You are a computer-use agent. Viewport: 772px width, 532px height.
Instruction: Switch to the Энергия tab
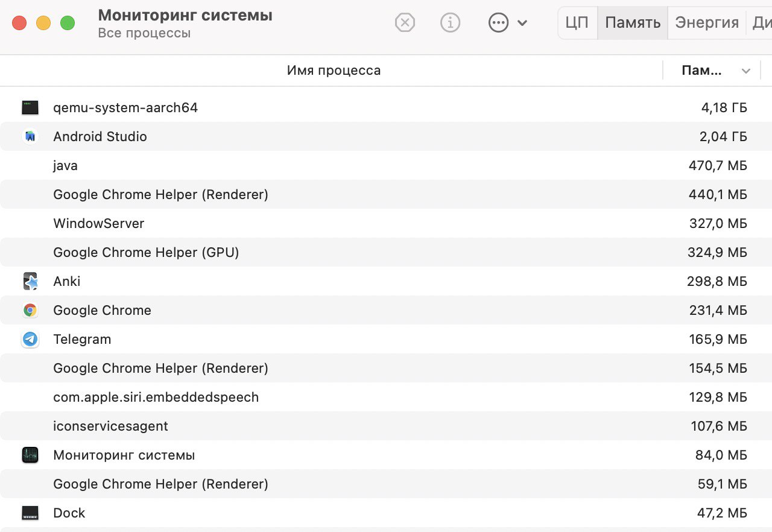pyautogui.click(x=707, y=23)
